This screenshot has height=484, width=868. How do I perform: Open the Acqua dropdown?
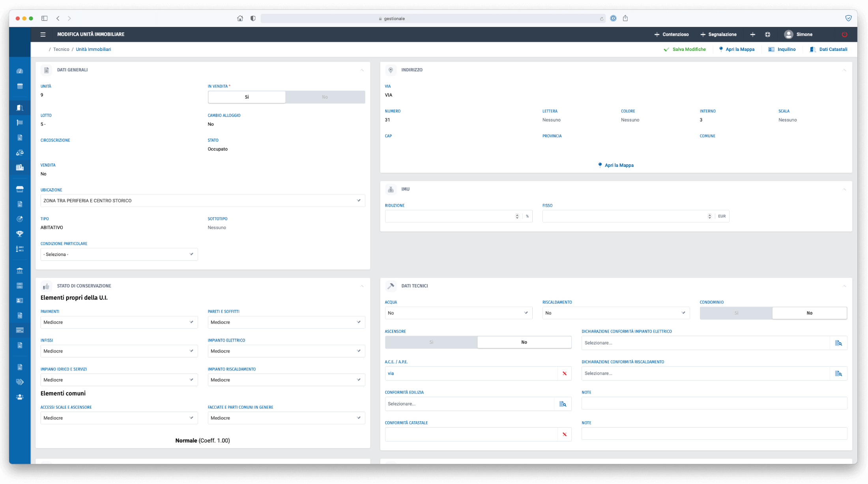click(458, 313)
